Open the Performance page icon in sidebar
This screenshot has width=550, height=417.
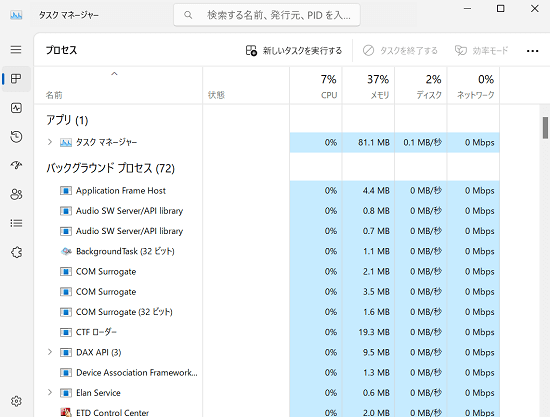pos(16,108)
